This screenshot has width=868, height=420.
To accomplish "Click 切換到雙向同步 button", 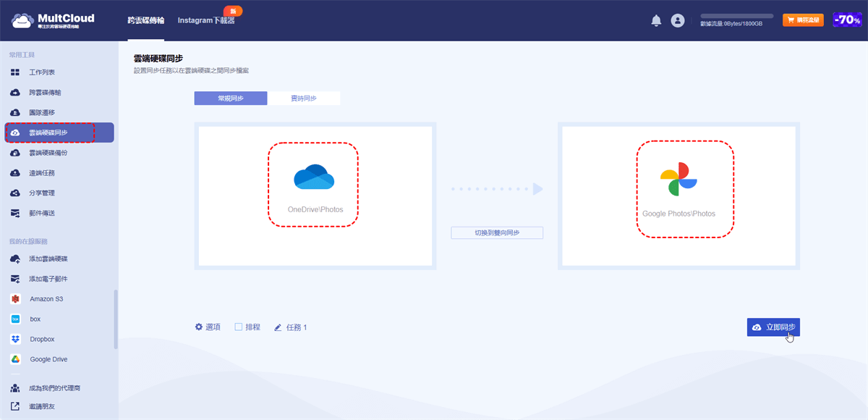I will 497,233.
